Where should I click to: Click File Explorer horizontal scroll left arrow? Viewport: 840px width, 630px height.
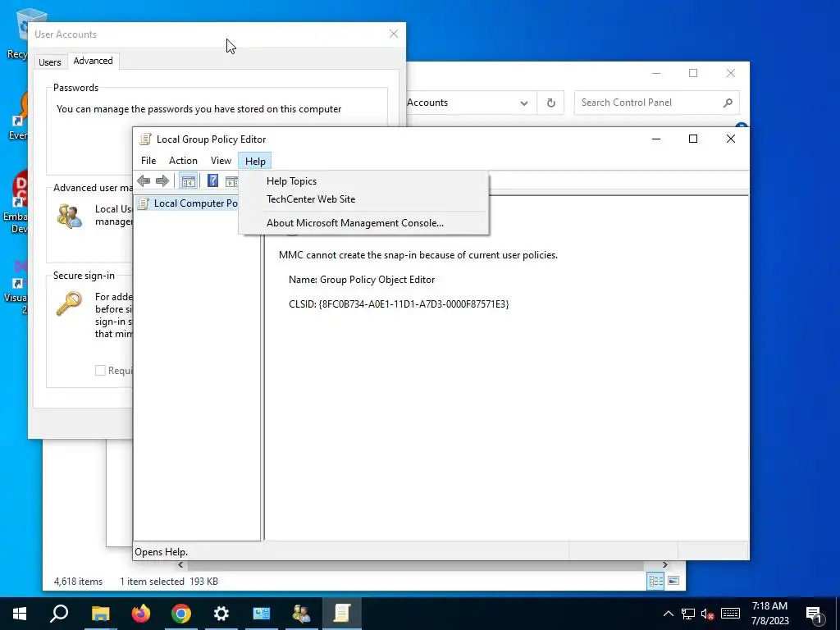pyautogui.click(x=180, y=564)
